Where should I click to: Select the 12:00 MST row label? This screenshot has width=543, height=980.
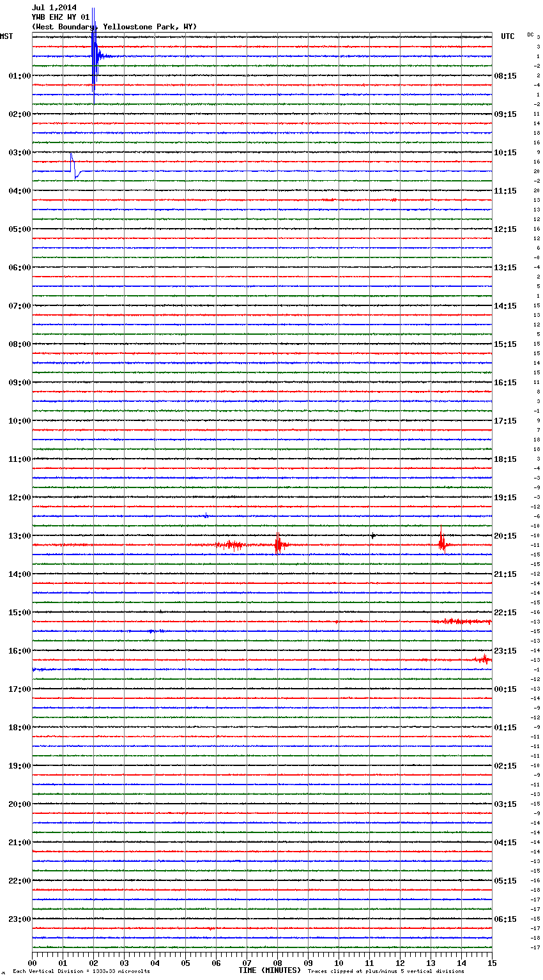[x=20, y=497]
